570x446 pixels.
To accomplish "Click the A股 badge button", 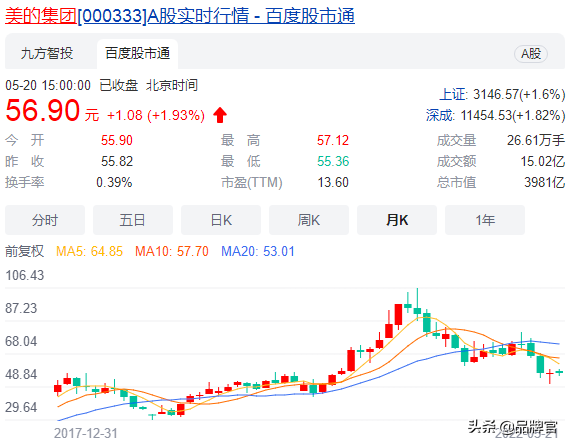I will [531, 54].
